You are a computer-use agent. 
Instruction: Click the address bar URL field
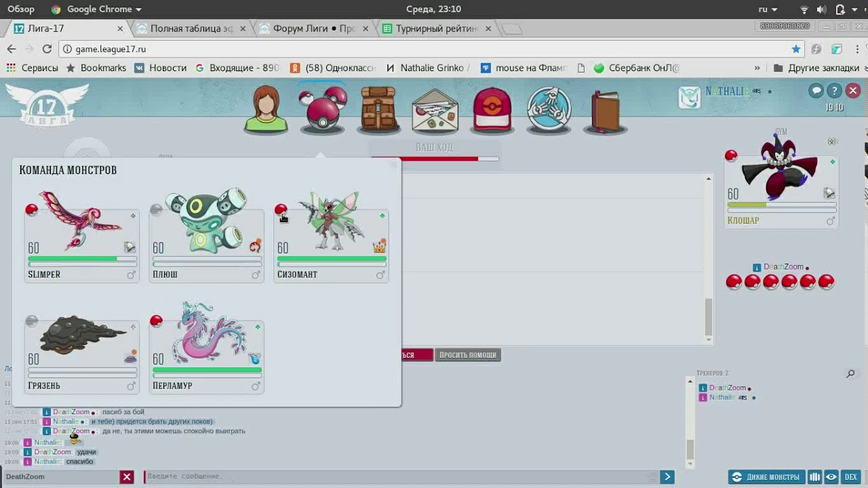click(x=431, y=49)
